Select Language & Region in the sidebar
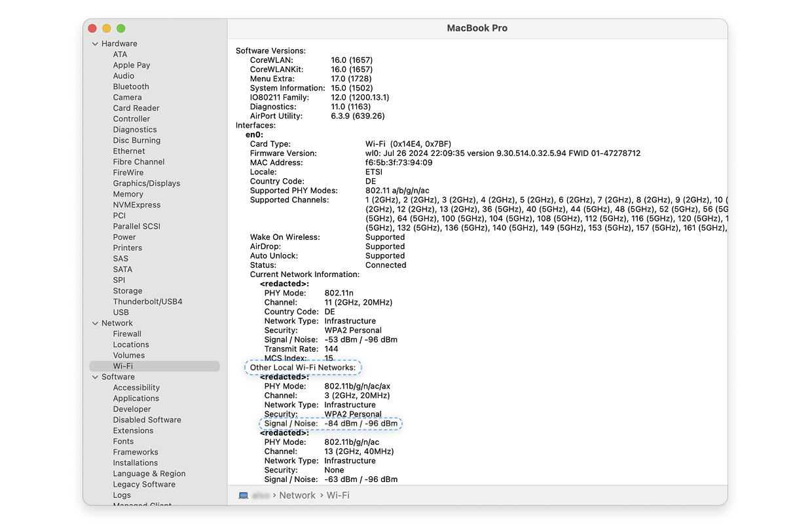 pyautogui.click(x=149, y=474)
